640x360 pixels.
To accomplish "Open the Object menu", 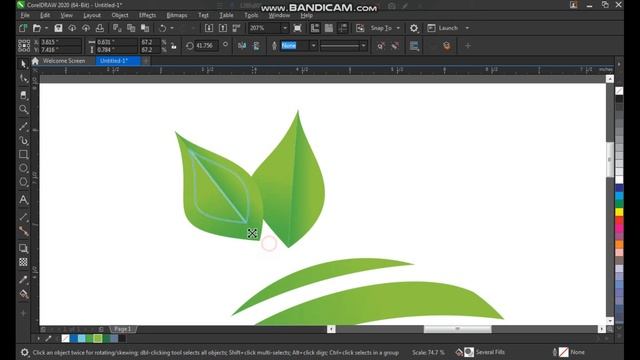I will pos(120,15).
